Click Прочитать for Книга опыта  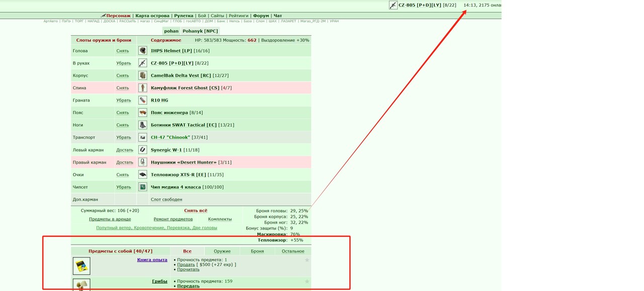pos(188,269)
